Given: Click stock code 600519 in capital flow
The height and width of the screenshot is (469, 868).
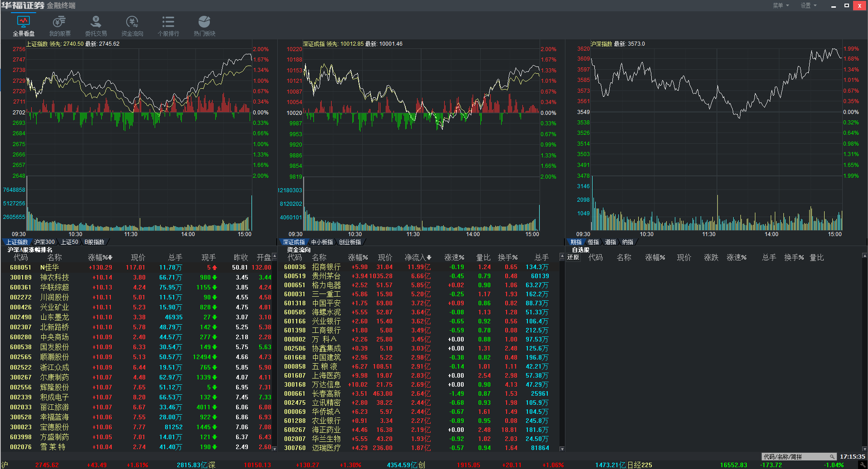Looking at the screenshot, I should point(295,276).
